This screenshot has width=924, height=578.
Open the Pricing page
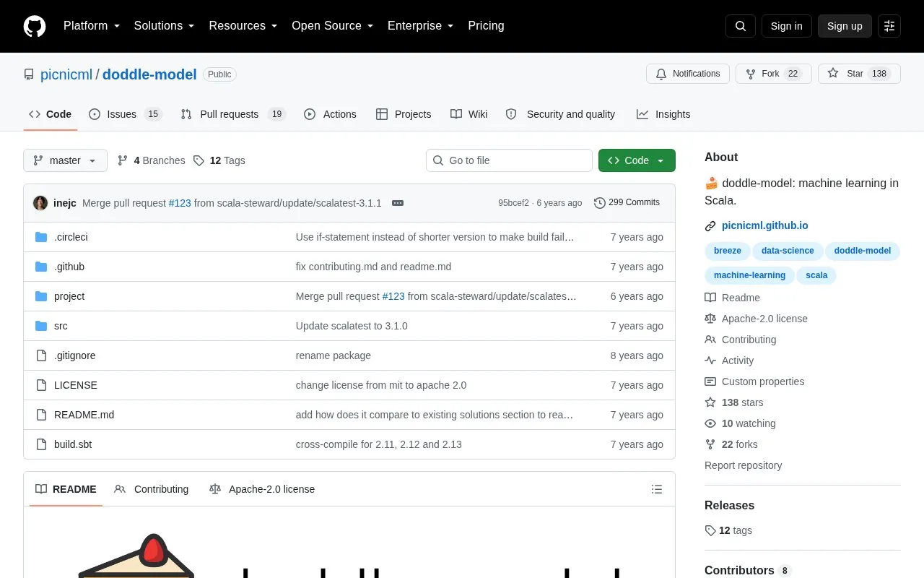(486, 26)
